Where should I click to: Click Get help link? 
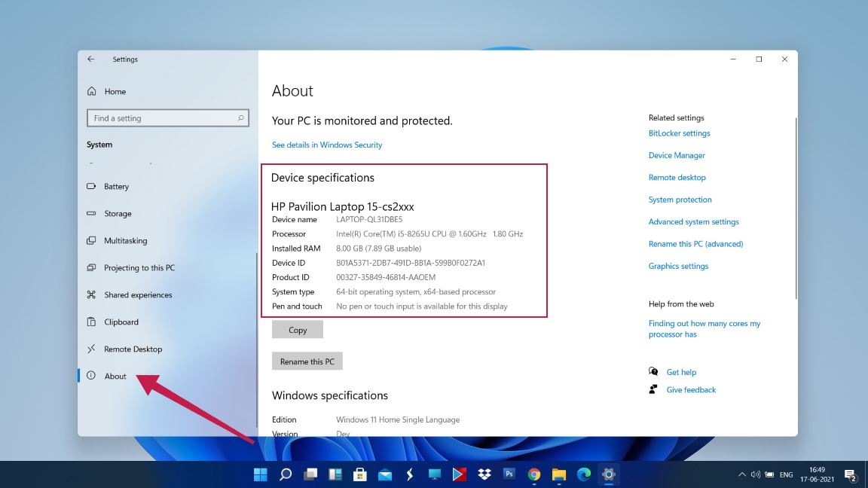681,372
